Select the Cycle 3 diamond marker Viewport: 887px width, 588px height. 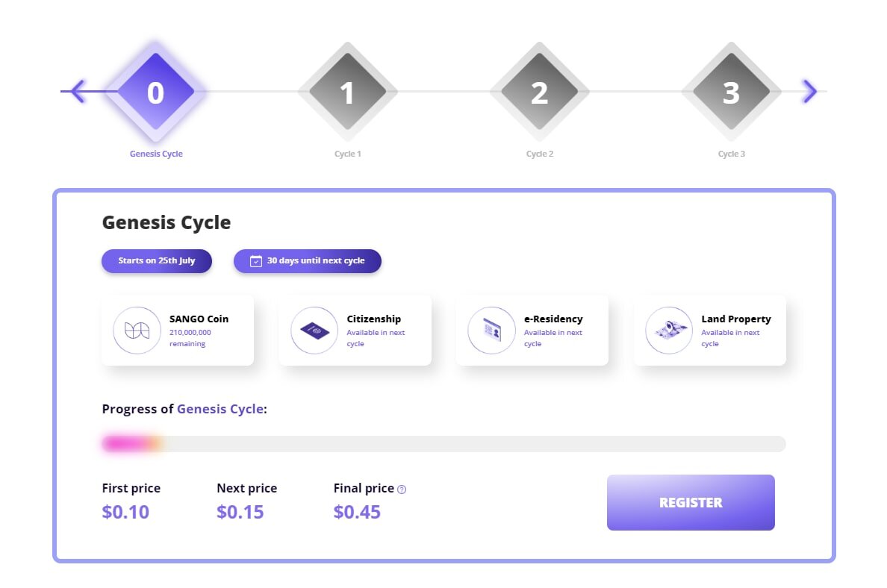coord(731,91)
